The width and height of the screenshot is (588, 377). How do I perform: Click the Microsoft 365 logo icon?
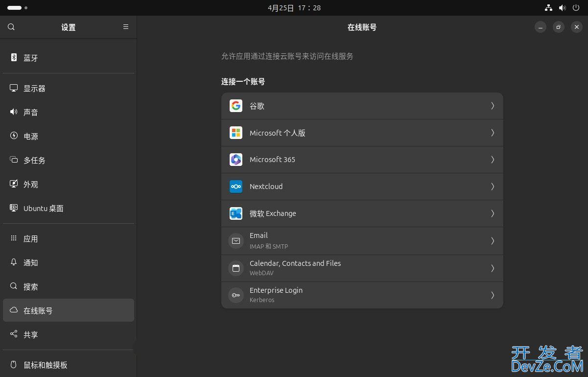click(236, 160)
